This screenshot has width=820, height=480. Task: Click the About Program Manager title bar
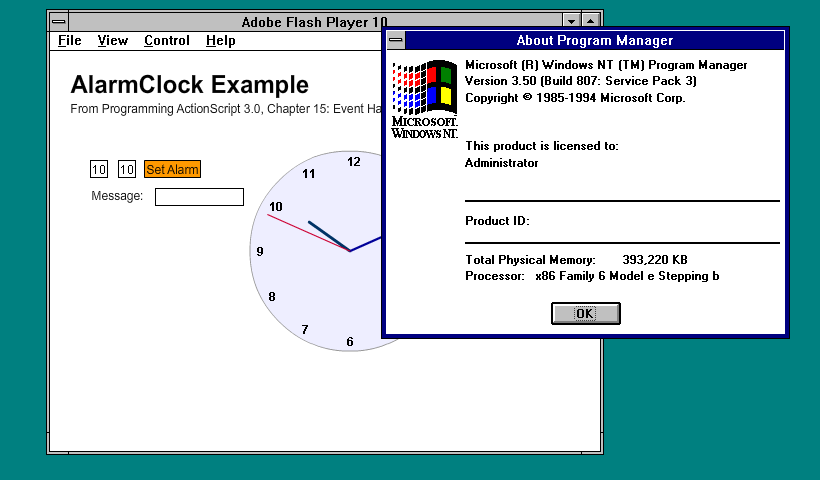pos(595,40)
